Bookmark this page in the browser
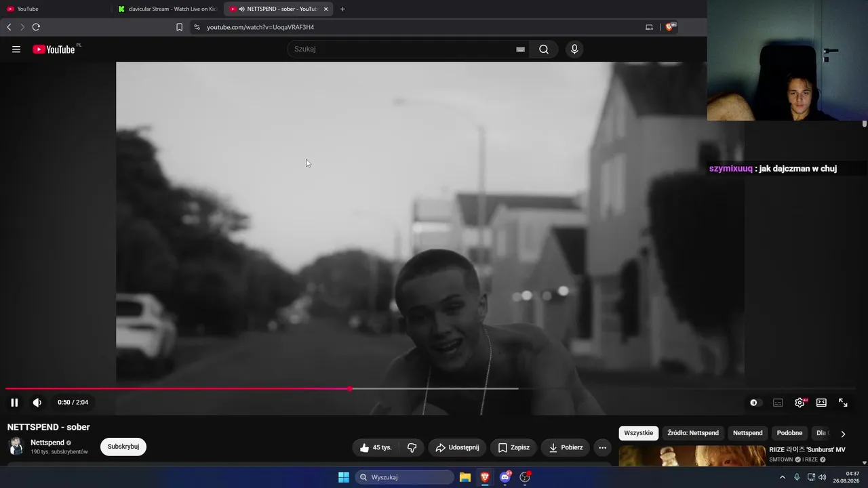 179,27
